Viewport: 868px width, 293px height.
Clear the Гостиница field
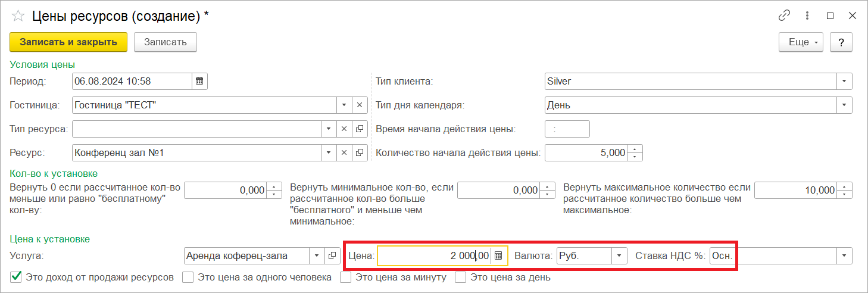pyautogui.click(x=359, y=105)
